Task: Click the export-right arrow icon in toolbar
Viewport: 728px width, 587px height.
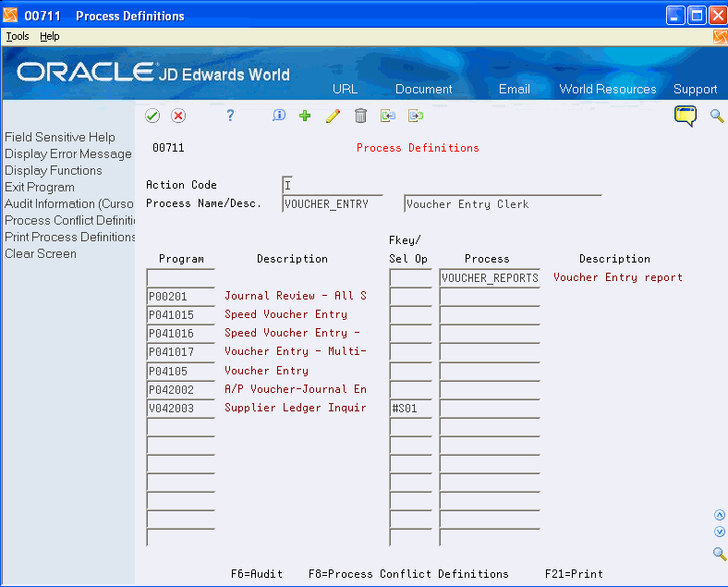Action: pyautogui.click(x=416, y=116)
